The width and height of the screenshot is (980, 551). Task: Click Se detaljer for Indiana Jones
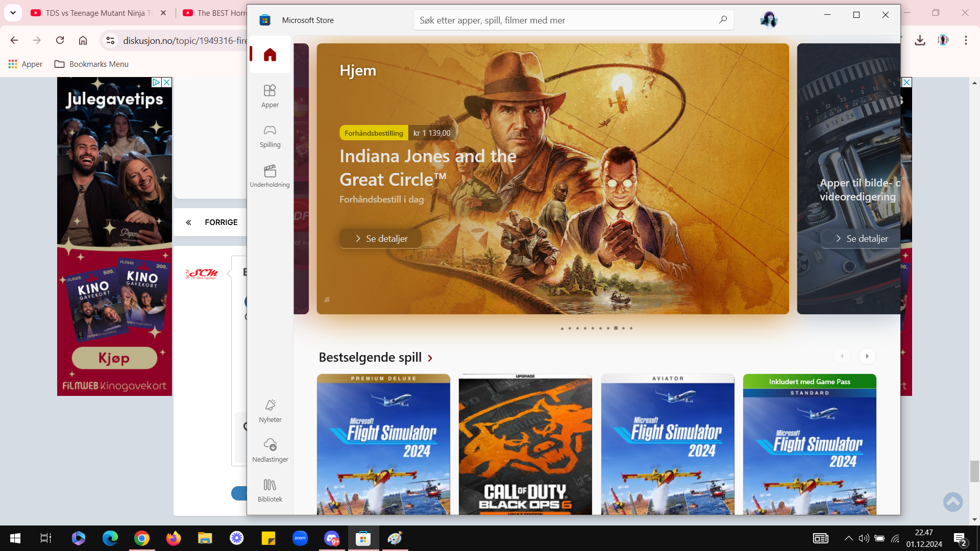[381, 238]
